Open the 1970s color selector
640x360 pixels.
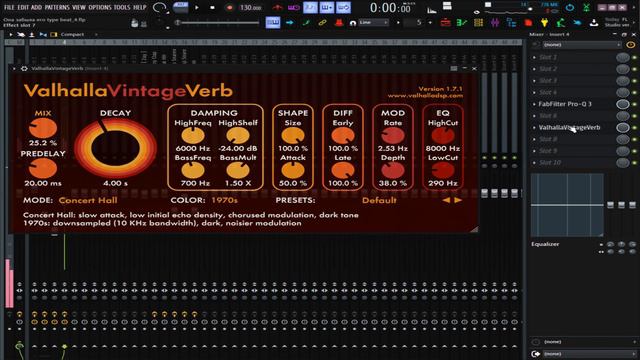coord(224,200)
